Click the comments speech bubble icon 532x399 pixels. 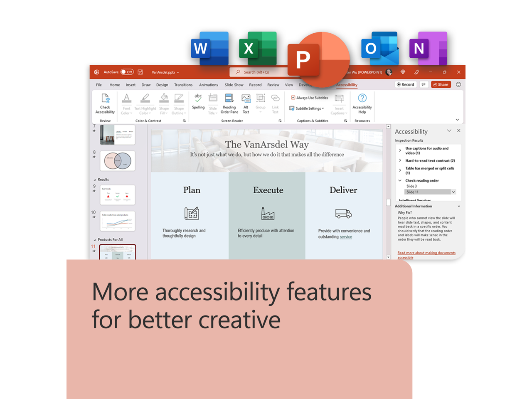424,84
